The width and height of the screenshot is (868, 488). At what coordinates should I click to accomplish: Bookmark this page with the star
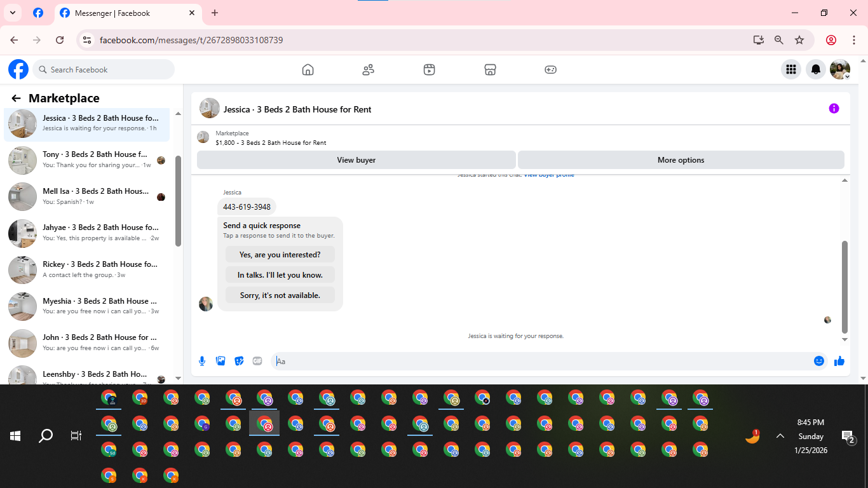(x=799, y=40)
